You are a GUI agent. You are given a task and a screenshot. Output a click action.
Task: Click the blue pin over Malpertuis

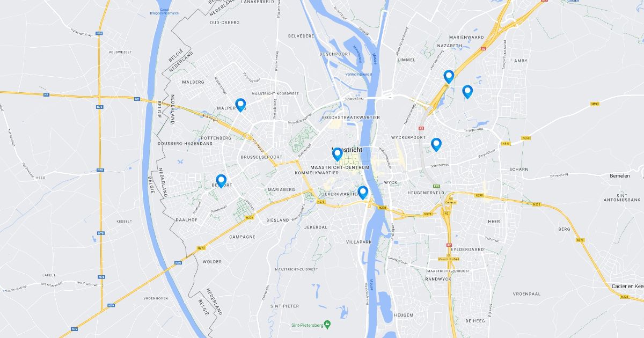[x=240, y=105]
